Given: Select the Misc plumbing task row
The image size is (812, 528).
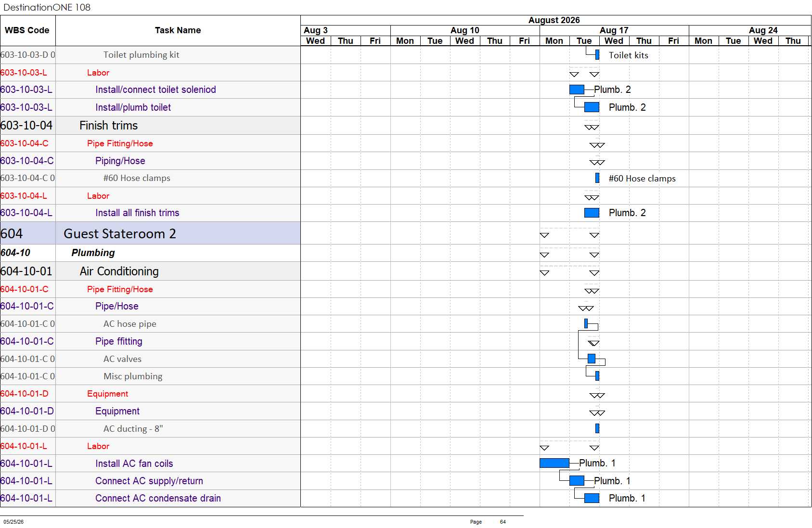Looking at the screenshot, I should (150, 376).
